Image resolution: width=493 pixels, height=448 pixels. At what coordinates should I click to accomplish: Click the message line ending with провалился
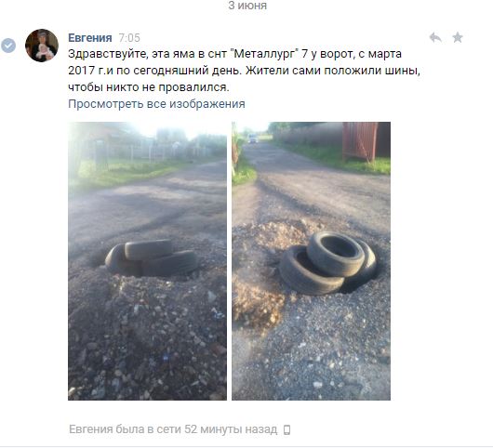(x=149, y=87)
